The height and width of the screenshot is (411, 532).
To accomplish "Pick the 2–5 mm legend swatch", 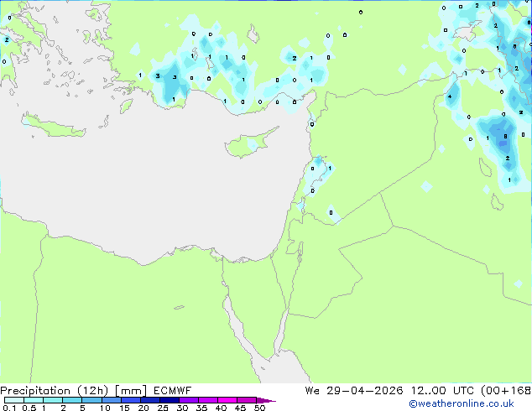I will 72,400.
